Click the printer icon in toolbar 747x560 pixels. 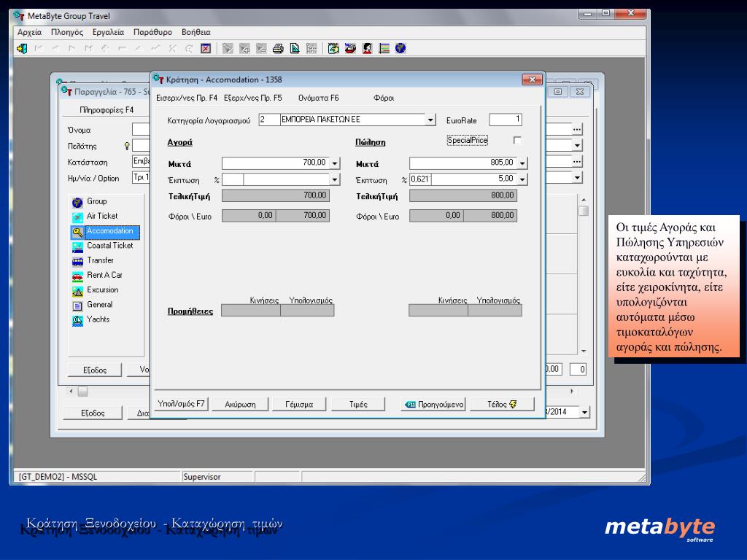point(278,48)
